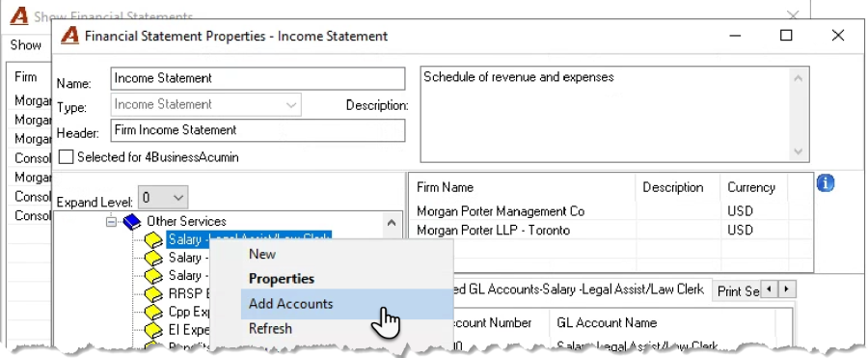Open the Expand Level dropdown
This screenshot has width=868, height=358.
click(163, 197)
